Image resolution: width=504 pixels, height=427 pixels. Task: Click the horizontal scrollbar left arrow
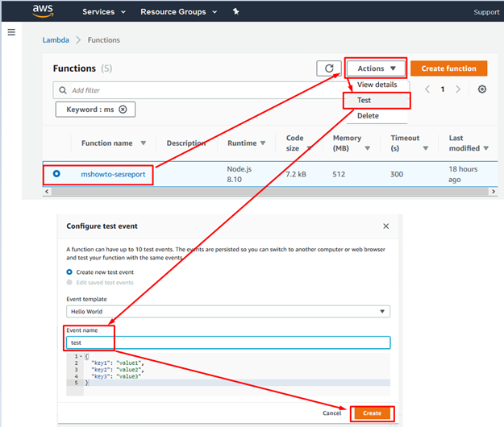click(47, 192)
